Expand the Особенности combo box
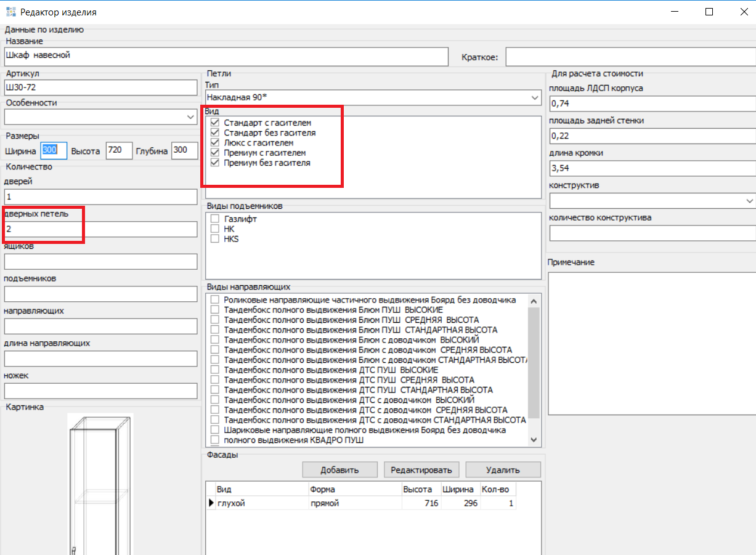Viewport: 756px width, 555px height. tap(189, 116)
